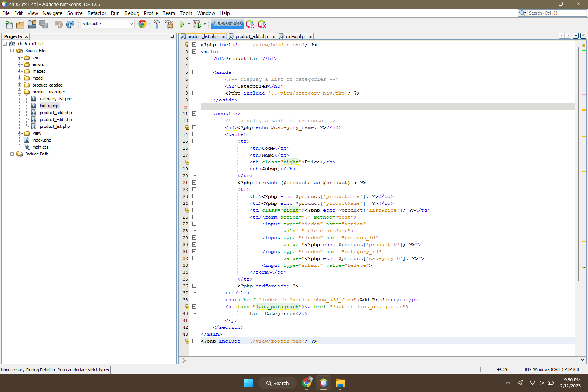The image size is (588, 392).
Task: Click the Open Project toolbar icon
Action: [32, 24]
